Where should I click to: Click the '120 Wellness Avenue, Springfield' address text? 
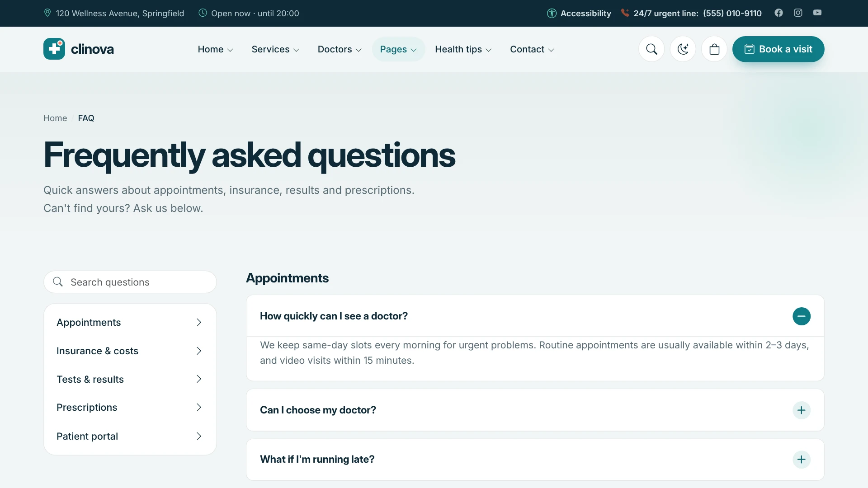tap(120, 13)
